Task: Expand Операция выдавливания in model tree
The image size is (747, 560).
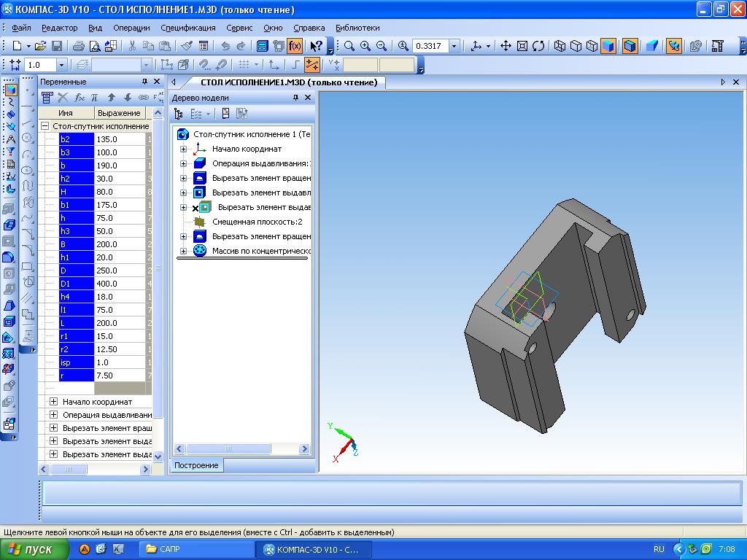Action: point(183,164)
